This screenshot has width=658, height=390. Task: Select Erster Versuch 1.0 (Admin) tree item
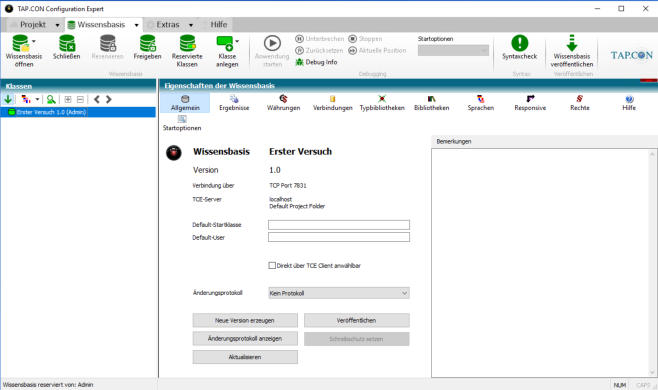click(x=78, y=112)
